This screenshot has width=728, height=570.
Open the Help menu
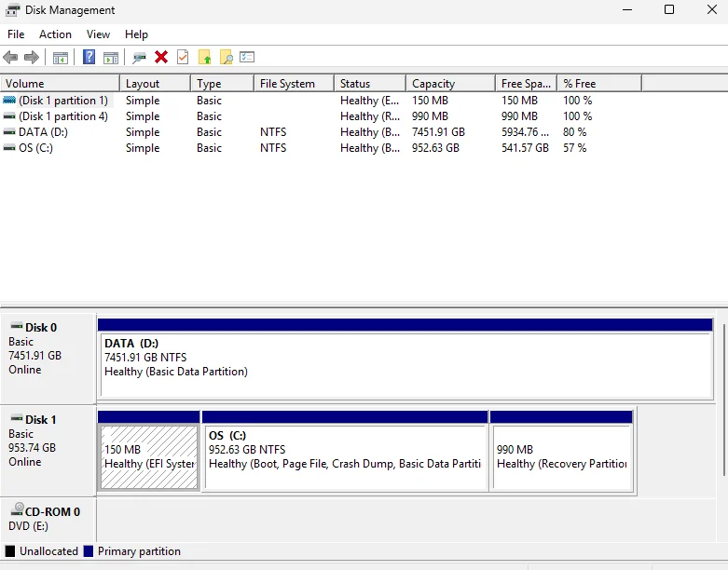click(x=136, y=34)
